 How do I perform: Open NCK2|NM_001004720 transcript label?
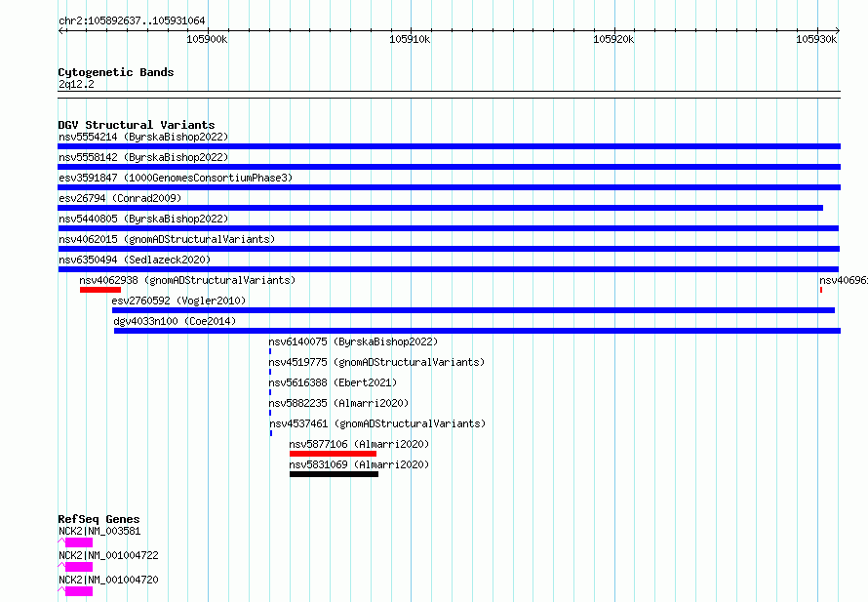[x=108, y=580]
